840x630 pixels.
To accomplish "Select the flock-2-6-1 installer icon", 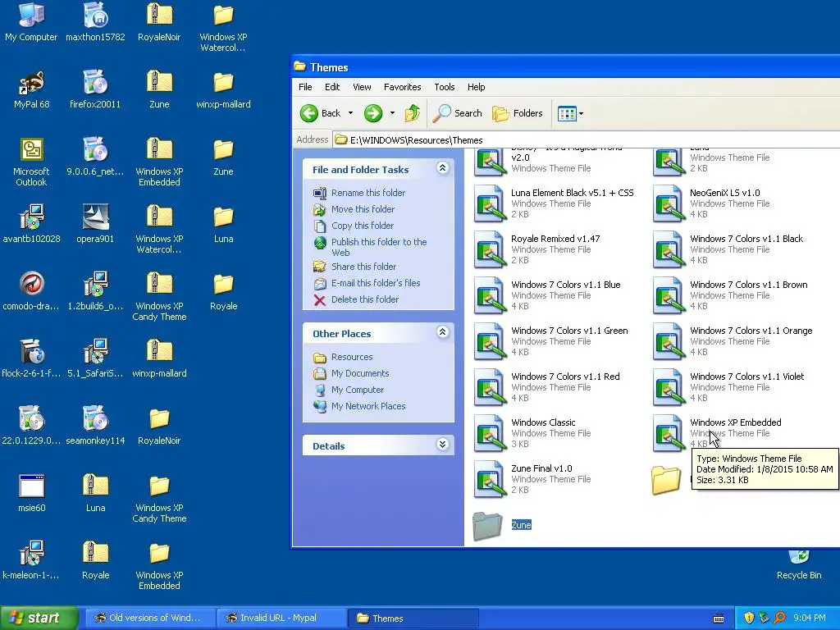I will pos(32,358).
